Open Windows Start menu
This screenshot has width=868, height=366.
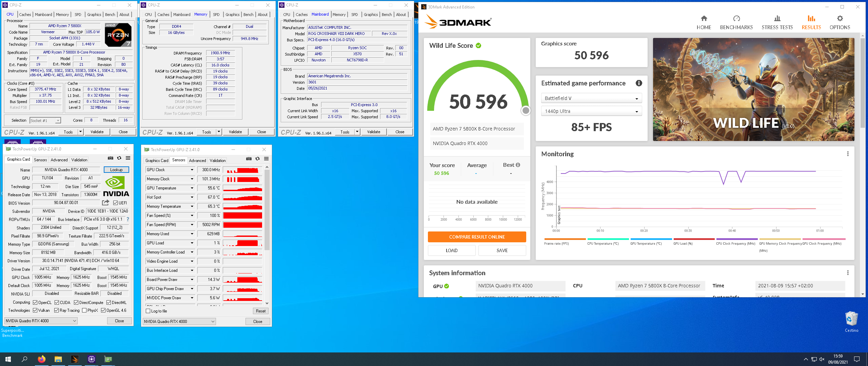click(x=8, y=359)
